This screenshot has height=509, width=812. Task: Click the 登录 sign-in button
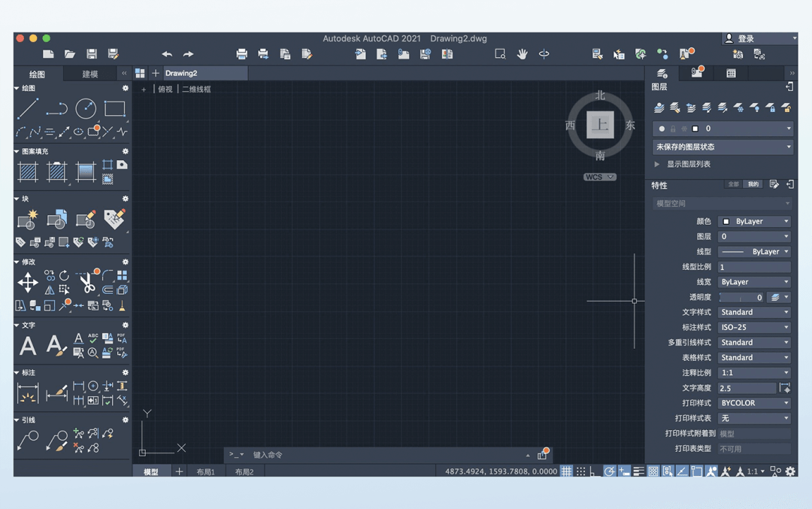[759, 38]
